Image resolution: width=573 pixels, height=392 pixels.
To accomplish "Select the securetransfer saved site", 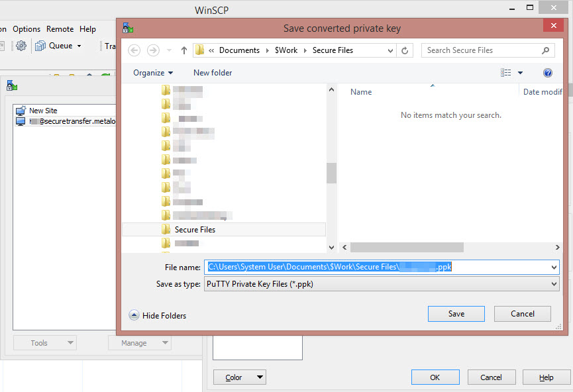I will tap(66, 121).
